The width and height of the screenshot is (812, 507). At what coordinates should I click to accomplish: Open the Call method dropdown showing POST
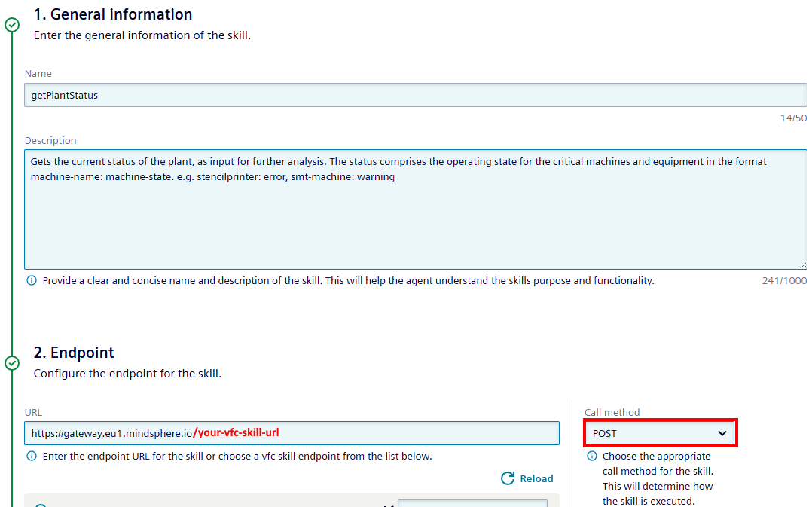pos(659,434)
